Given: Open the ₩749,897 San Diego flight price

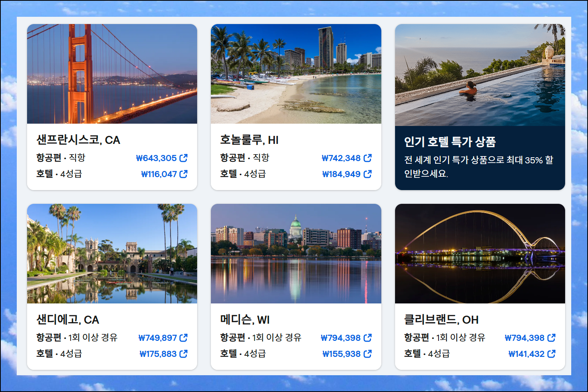Looking at the screenshot, I should [157, 338].
